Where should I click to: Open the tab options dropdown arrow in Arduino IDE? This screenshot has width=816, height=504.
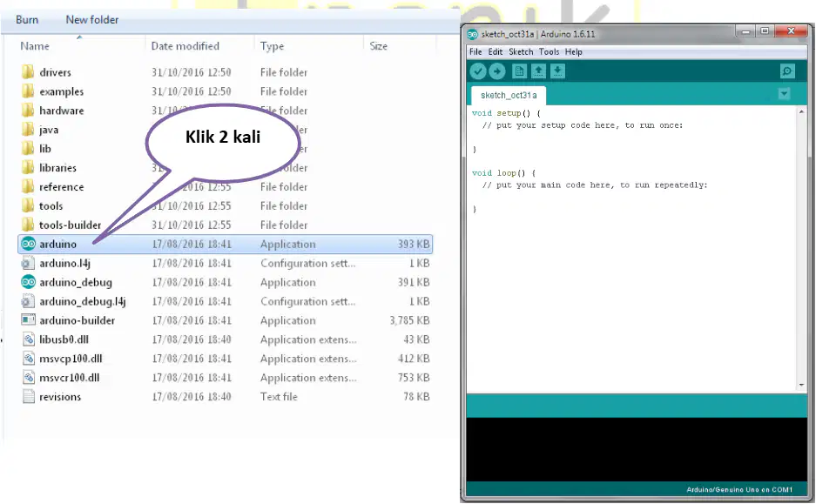784,94
